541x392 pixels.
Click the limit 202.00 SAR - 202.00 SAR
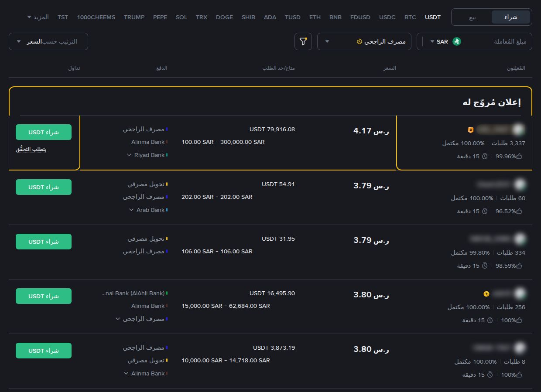[x=217, y=197]
